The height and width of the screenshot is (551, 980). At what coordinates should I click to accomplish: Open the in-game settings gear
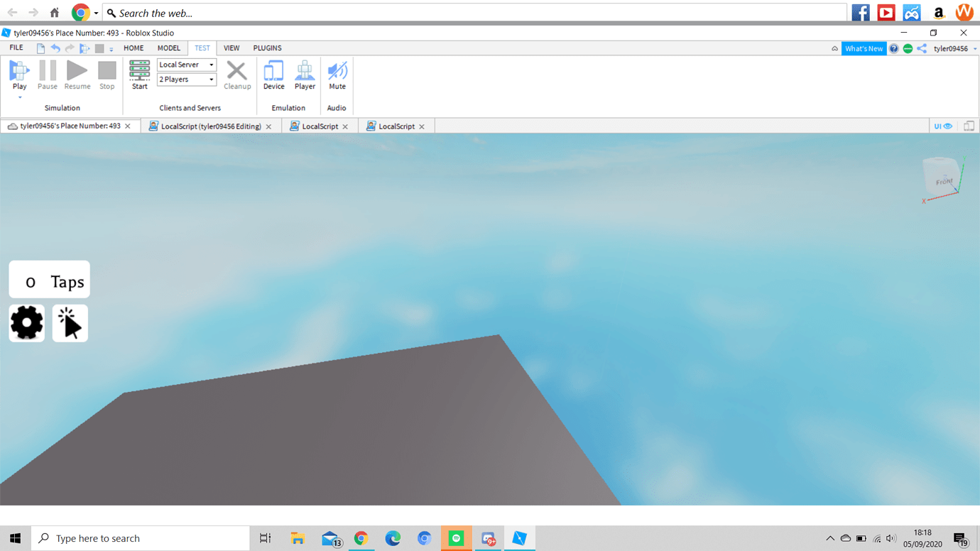pos(26,323)
